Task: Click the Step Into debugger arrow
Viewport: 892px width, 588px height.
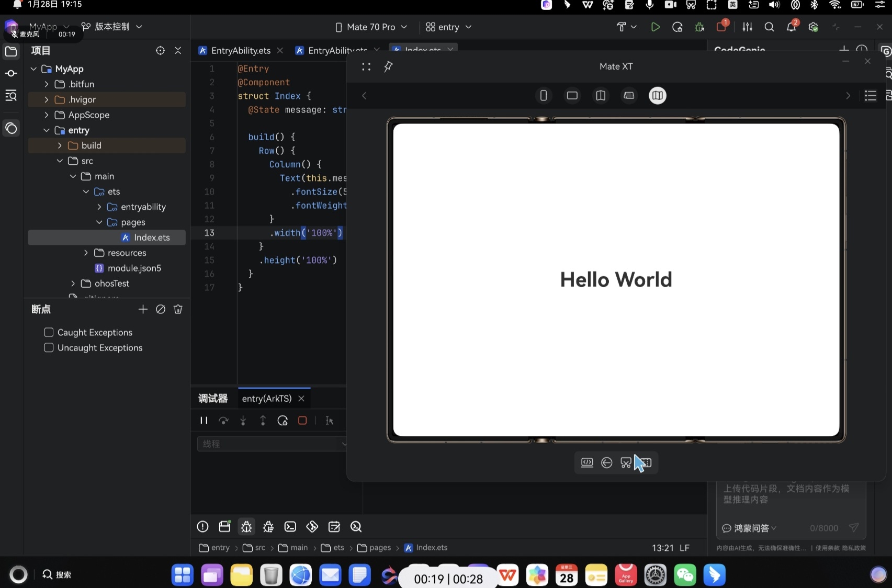Action: click(243, 421)
